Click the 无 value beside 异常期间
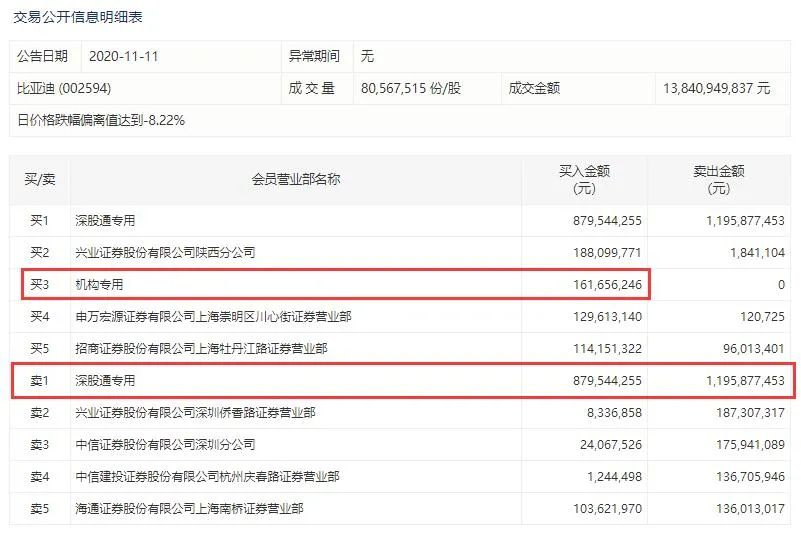The width and height of the screenshot is (801, 543). point(367,56)
